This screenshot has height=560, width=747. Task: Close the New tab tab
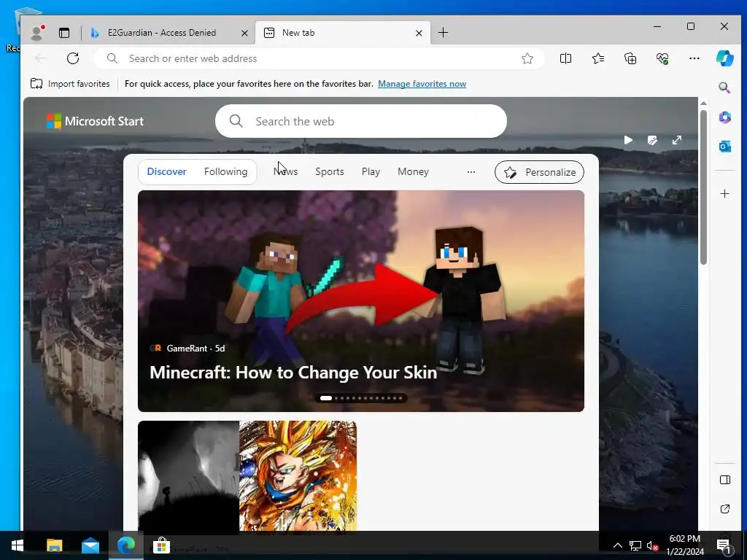click(419, 33)
